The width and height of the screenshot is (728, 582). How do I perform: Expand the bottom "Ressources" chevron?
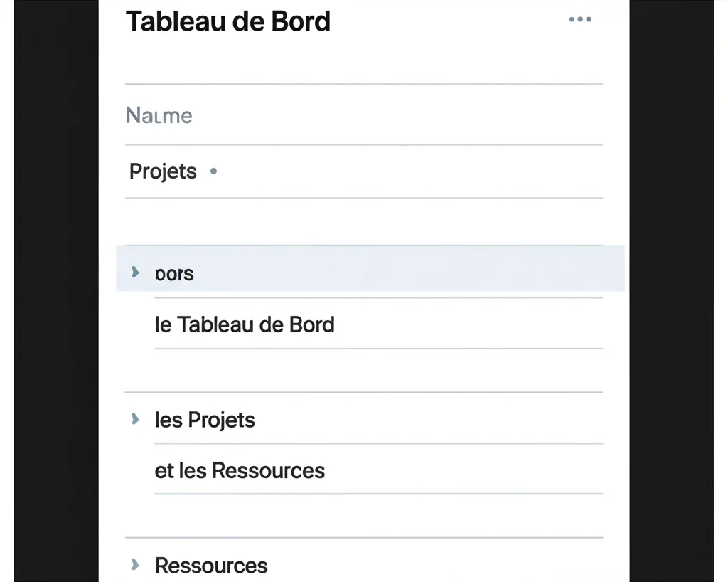click(135, 565)
